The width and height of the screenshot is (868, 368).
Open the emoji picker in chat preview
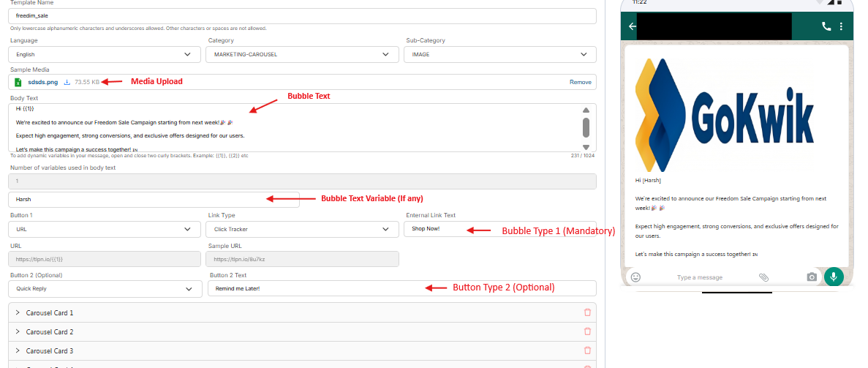(x=636, y=277)
